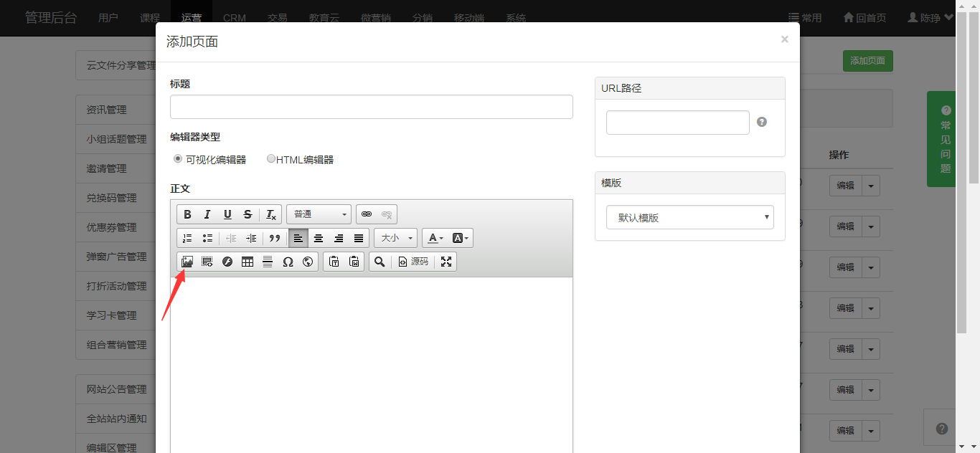Click the green 添加页面 button
This screenshot has height=453, width=980.
pyautogui.click(x=867, y=61)
